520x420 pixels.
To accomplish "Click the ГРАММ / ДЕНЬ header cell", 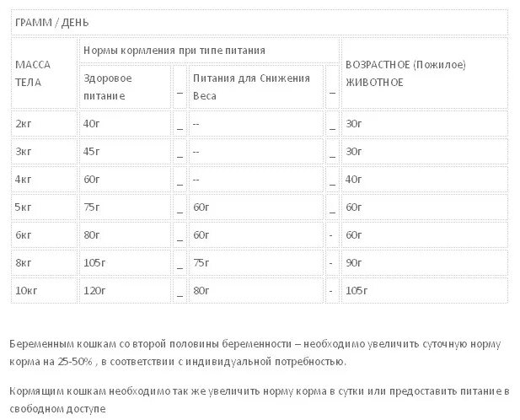I will tap(260, 23).
